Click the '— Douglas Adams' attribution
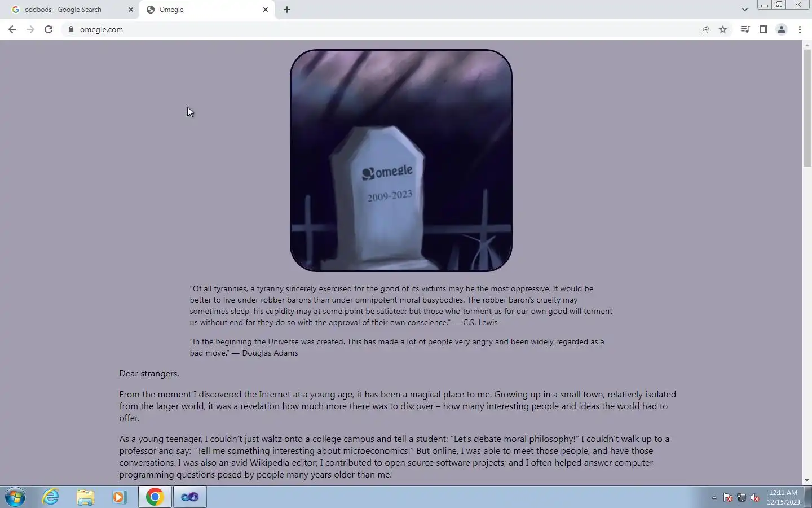812x508 pixels. pos(265,353)
